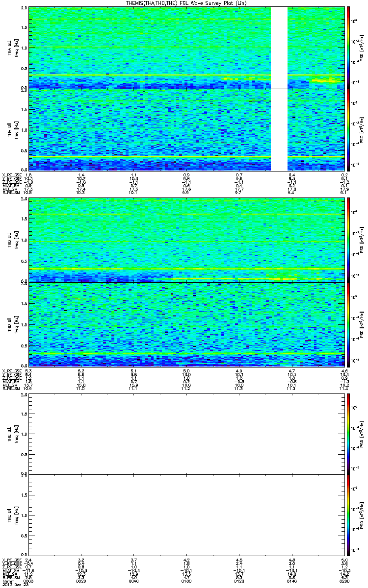Click the 1.0 frequency tick of THE B-parallel panel
The height and width of the screenshot is (588, 368).
(25, 514)
